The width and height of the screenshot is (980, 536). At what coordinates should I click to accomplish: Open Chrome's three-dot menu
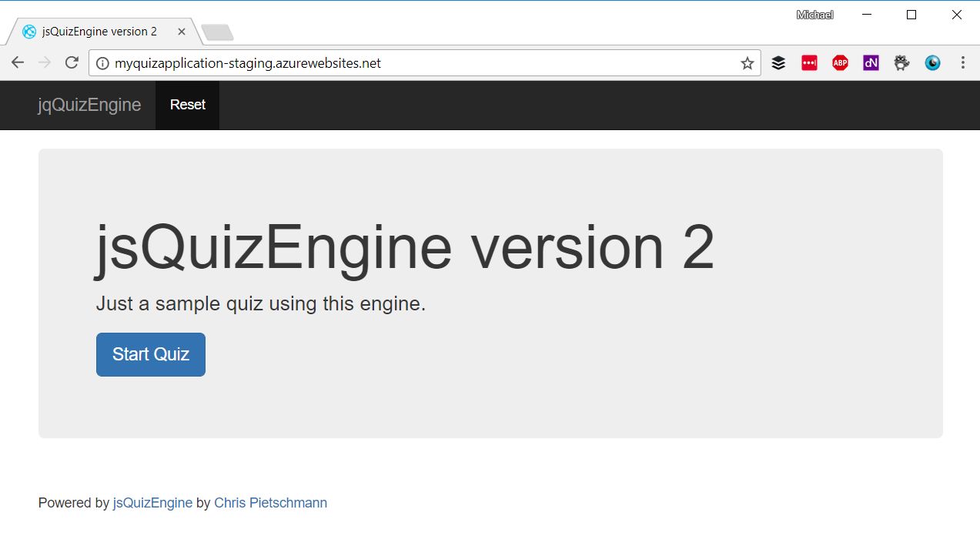pyautogui.click(x=962, y=63)
